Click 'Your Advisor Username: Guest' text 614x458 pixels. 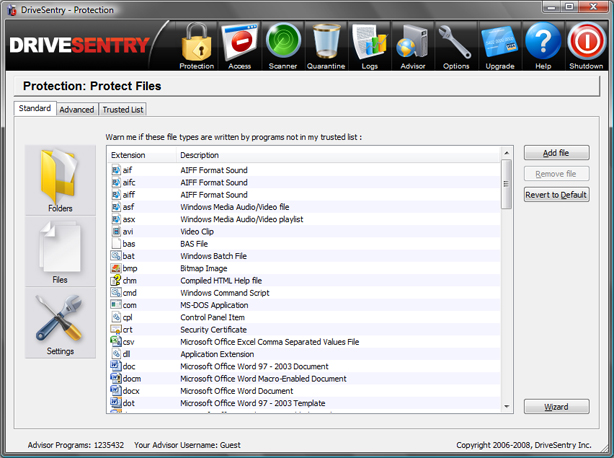[187, 445]
